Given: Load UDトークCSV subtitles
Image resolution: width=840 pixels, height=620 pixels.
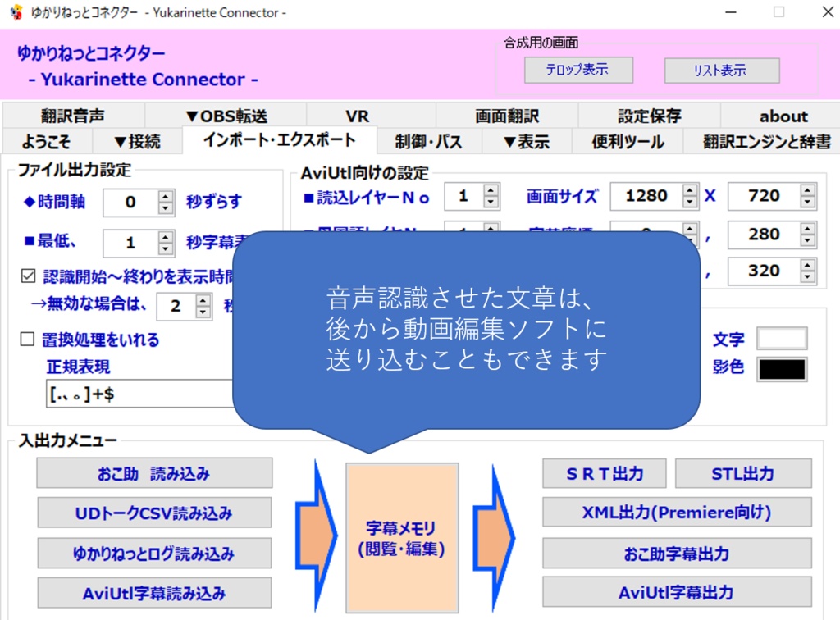Looking at the screenshot, I should point(153,512).
